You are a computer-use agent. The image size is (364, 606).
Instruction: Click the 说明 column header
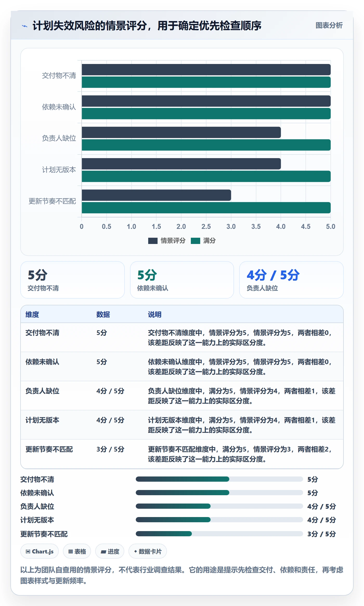[x=155, y=314]
